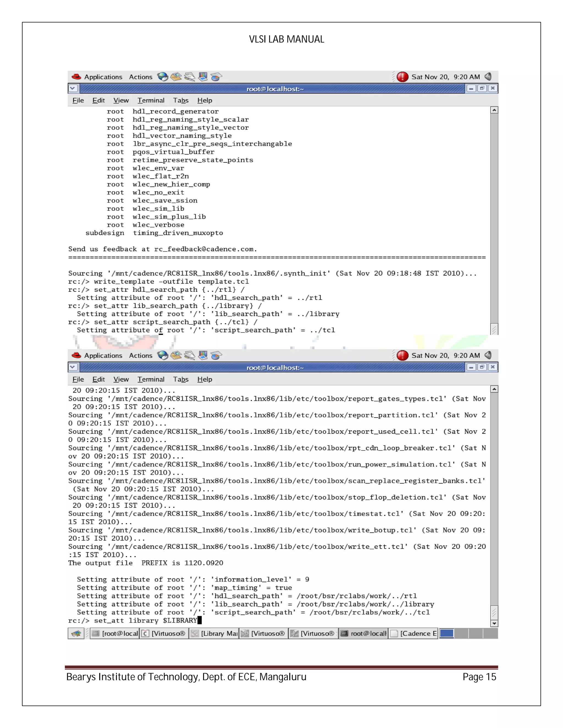Open the window menu arrow of the lower terminal
Screen dimensions: 563x728
[73, 367]
